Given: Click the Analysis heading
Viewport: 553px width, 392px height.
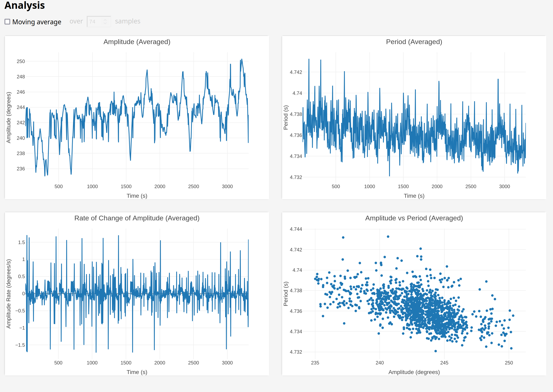Looking at the screenshot, I should [x=25, y=5].
